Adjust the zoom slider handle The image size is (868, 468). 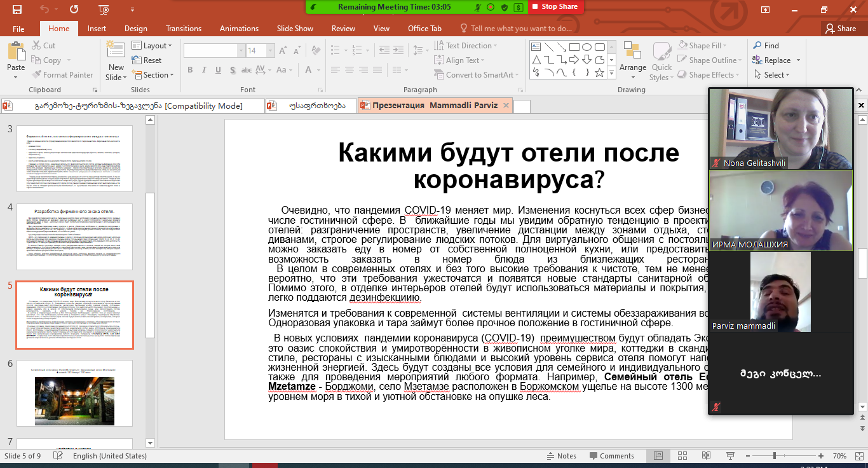click(x=775, y=456)
